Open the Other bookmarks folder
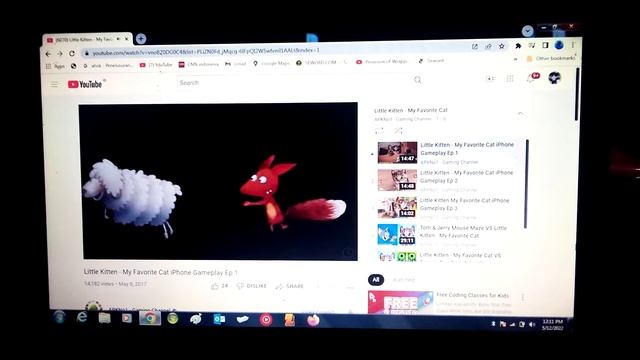Screen dimensions: 640x360 click(551, 58)
